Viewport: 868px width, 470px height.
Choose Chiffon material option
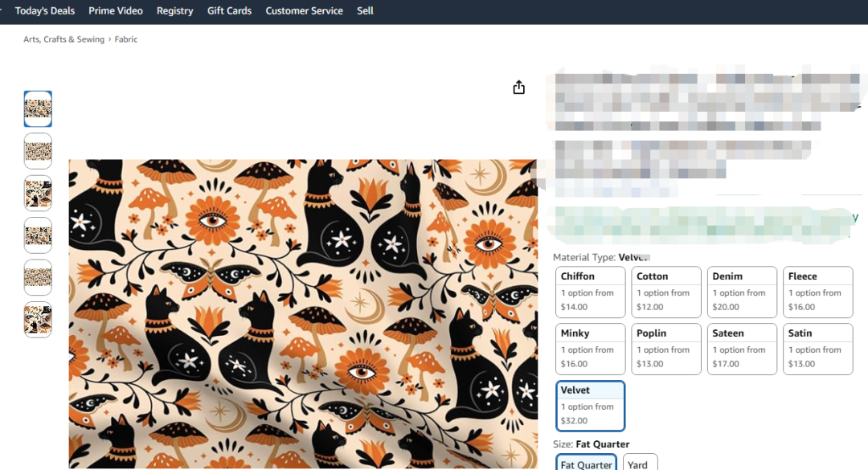click(x=590, y=292)
